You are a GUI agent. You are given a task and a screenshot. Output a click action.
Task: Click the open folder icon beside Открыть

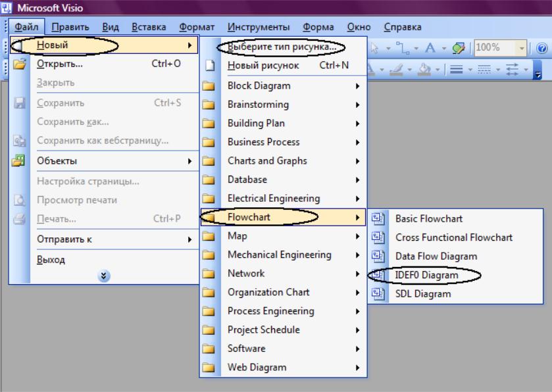(20, 64)
